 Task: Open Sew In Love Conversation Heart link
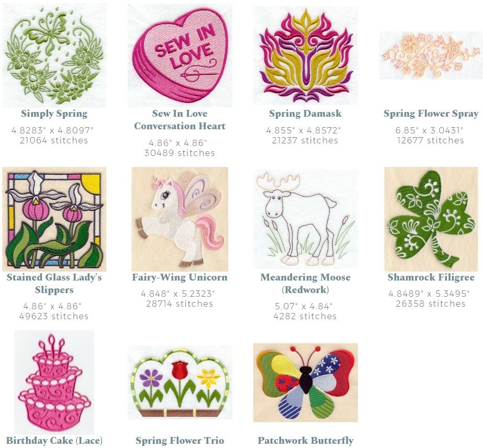tap(180, 120)
